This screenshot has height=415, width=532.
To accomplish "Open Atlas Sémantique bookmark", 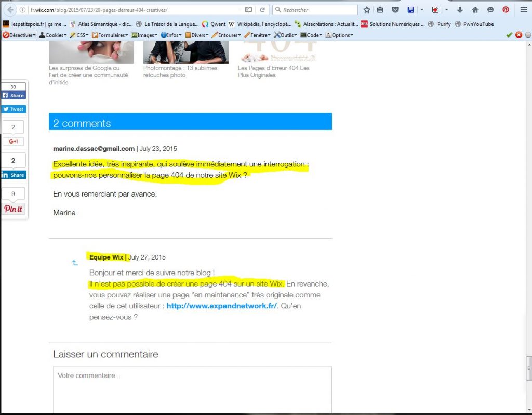I will pyautogui.click(x=101, y=24).
